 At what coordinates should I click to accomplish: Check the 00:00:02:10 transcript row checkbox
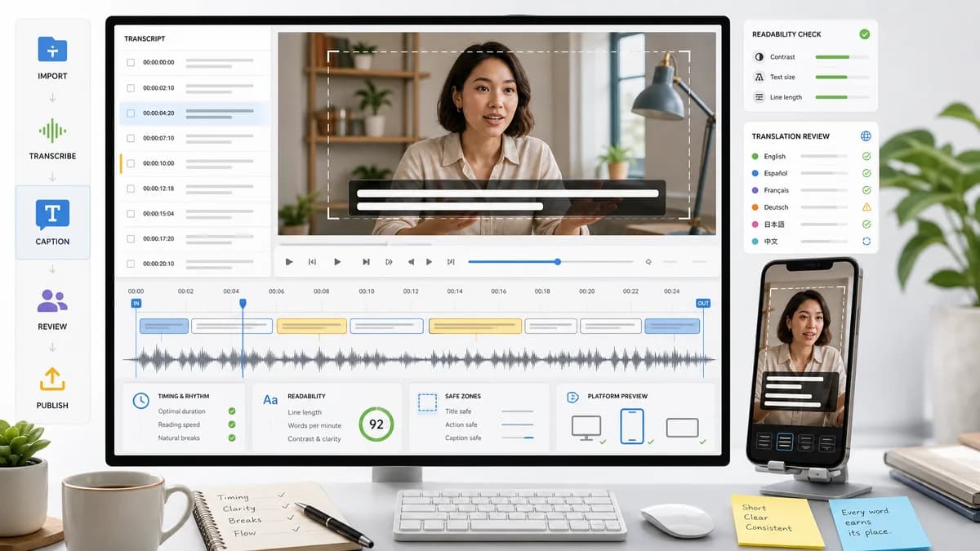point(131,87)
